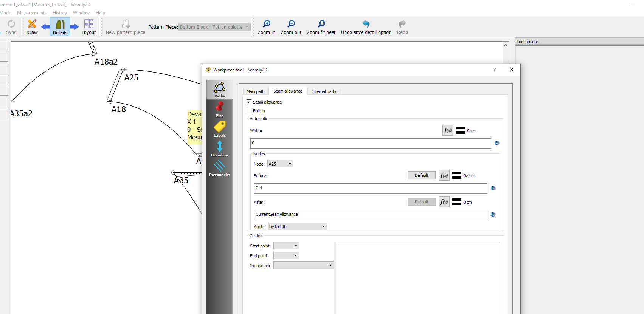The image size is (644, 314).
Task: Switch to the Internal paths tab
Action: tap(324, 91)
